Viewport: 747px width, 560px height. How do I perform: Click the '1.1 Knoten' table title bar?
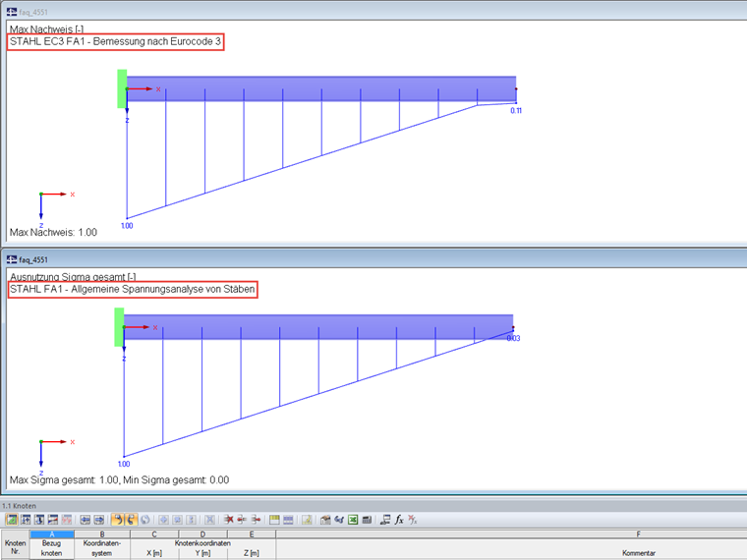pos(373,506)
